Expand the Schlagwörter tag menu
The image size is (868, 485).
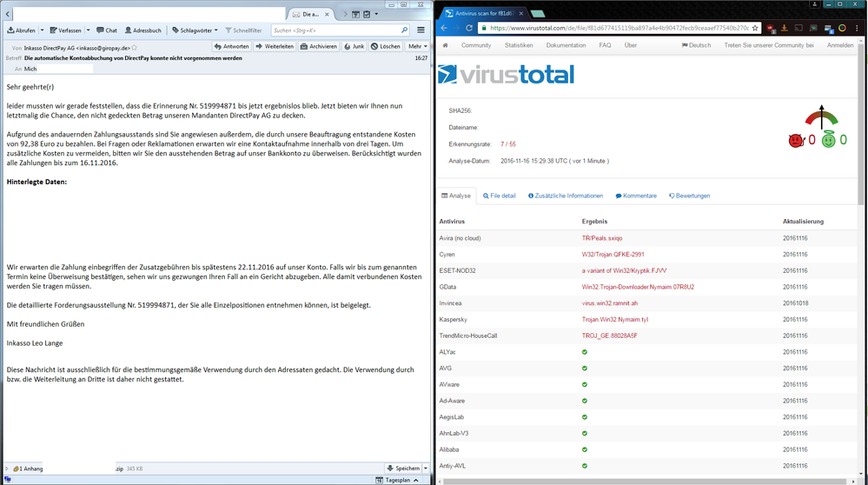pyautogui.click(x=195, y=30)
